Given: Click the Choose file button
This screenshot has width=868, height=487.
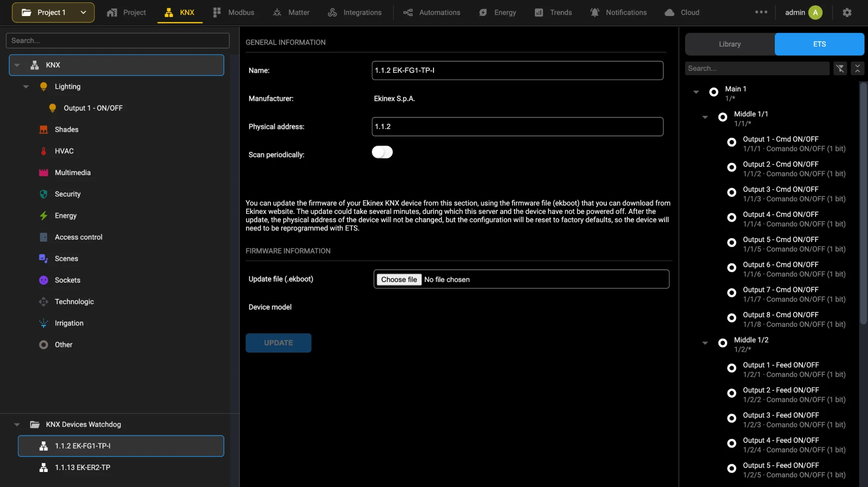Looking at the screenshot, I should pyautogui.click(x=399, y=279).
